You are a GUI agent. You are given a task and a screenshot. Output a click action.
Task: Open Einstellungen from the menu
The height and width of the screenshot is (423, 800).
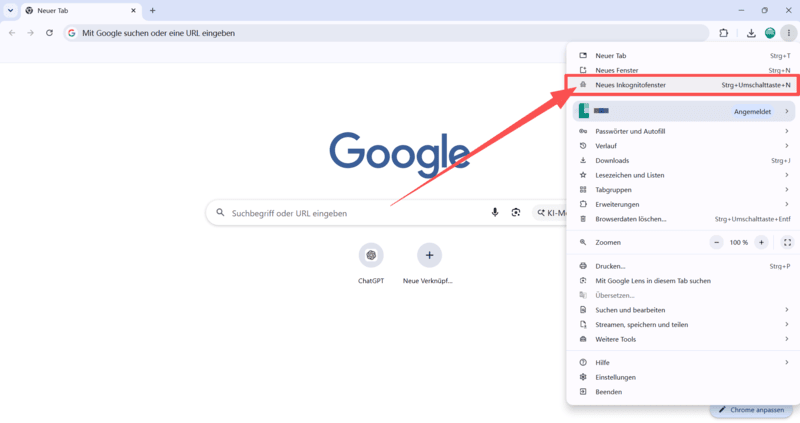(684, 377)
